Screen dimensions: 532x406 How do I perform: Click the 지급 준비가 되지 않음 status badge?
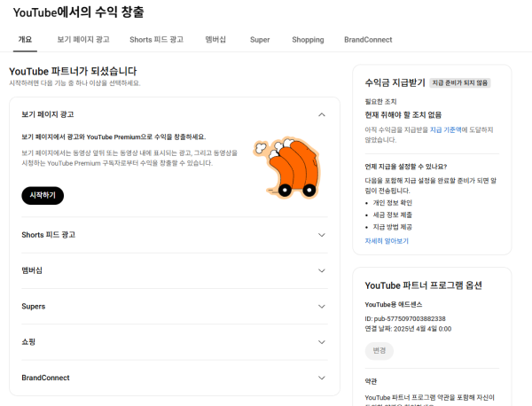coord(460,82)
